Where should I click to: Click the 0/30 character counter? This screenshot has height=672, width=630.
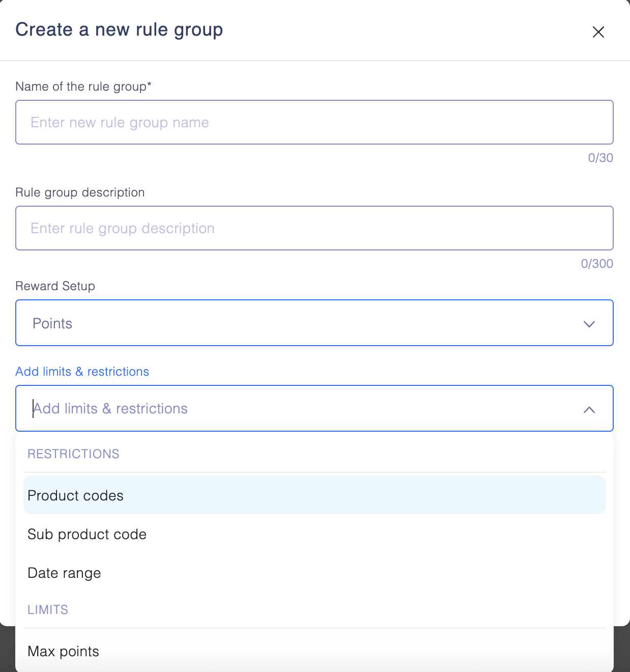[600, 158]
